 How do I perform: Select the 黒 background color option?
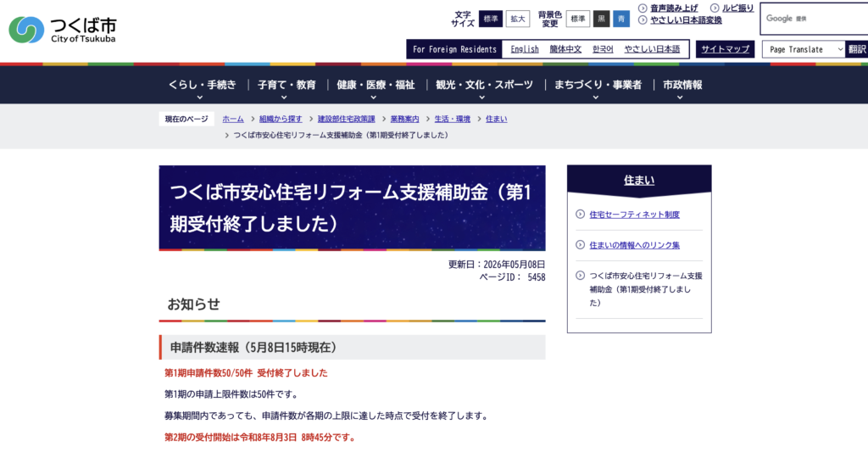click(601, 19)
